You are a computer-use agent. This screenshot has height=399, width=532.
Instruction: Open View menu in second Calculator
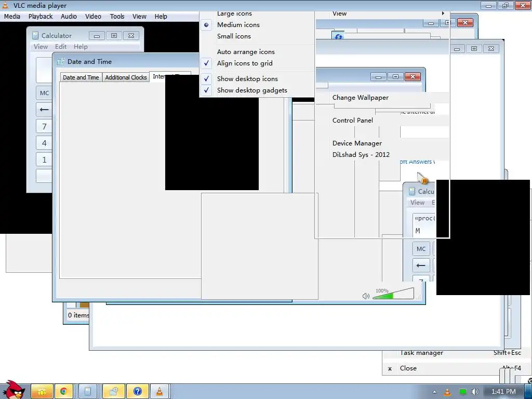point(417,203)
